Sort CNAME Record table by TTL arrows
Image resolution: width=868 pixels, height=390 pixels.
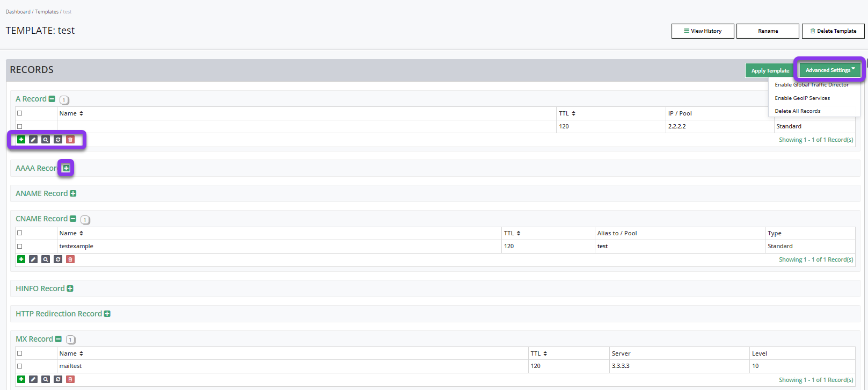click(x=519, y=233)
